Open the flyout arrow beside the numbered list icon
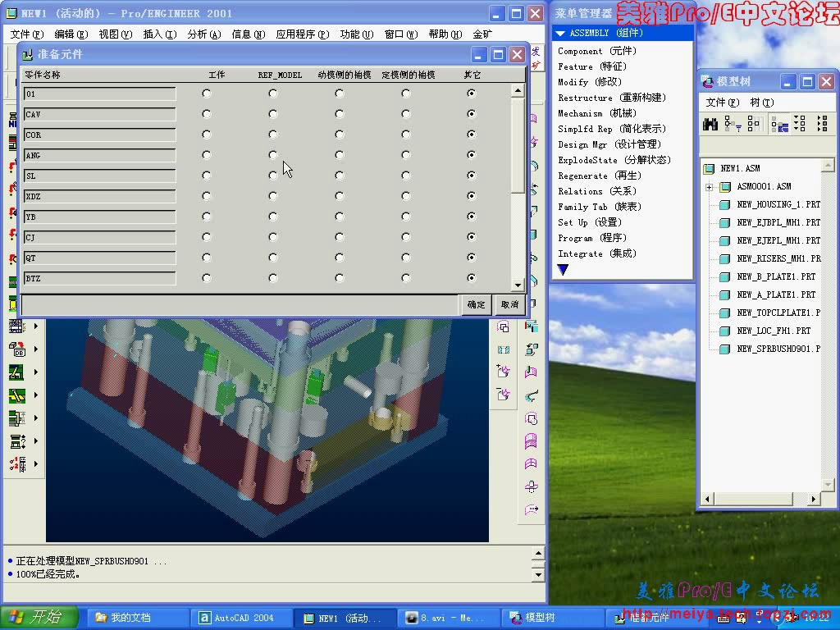The height and width of the screenshot is (630, 840). click(x=36, y=464)
